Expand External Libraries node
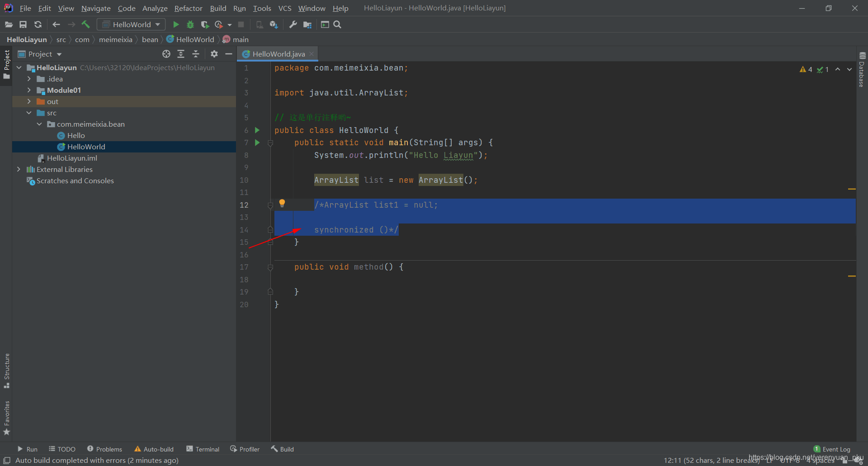This screenshot has width=868, height=466. [x=19, y=169]
